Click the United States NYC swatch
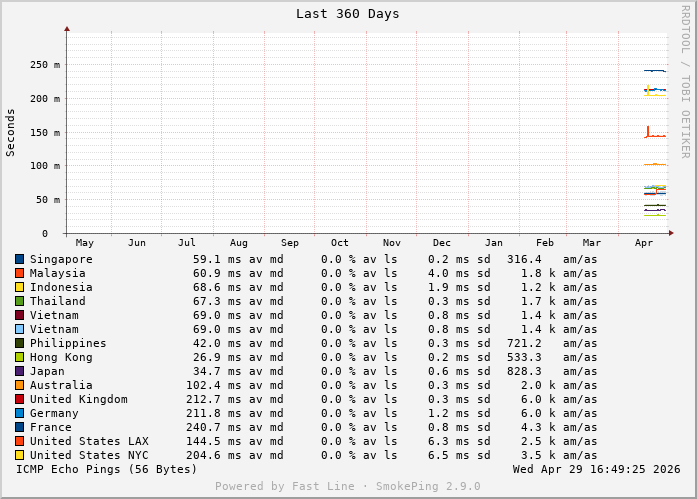697x499 pixels. [19, 455]
